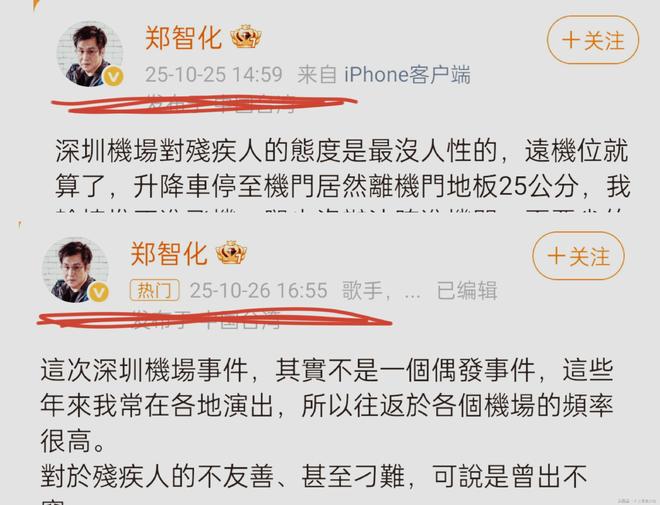Click the 25-10-25 14:59 timestamp
This screenshot has width=660, height=505.
[x=213, y=75]
